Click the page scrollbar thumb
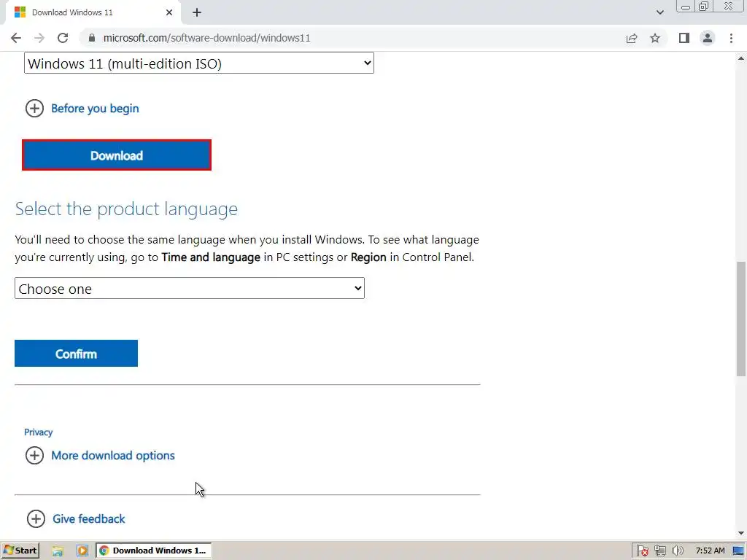The image size is (747, 560). coord(741,319)
